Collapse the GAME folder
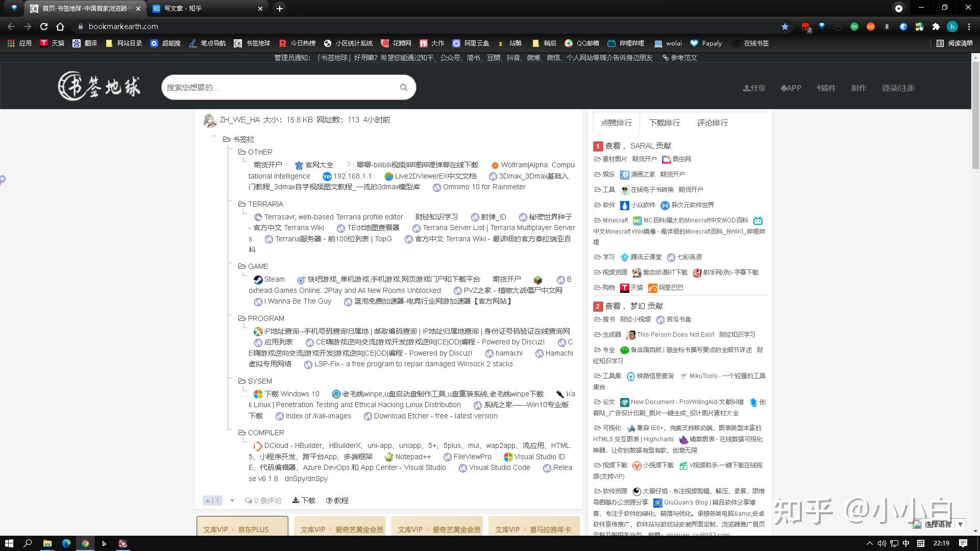 (242, 266)
